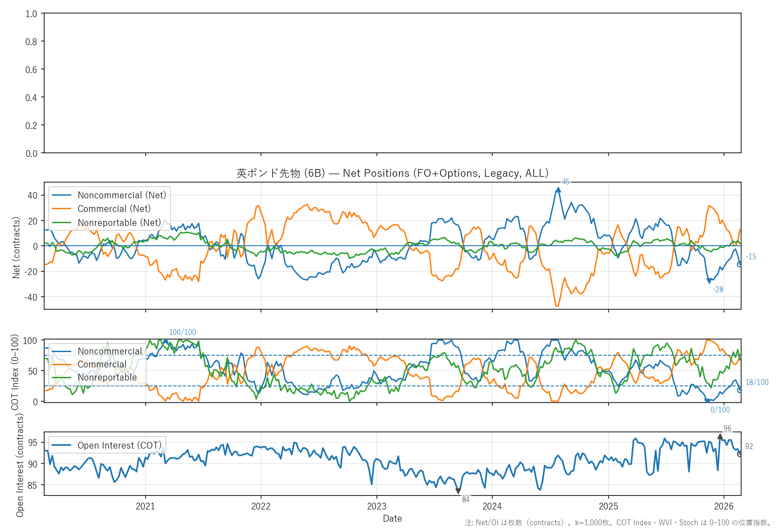Click the Open Interest low marker at 84

click(x=458, y=491)
